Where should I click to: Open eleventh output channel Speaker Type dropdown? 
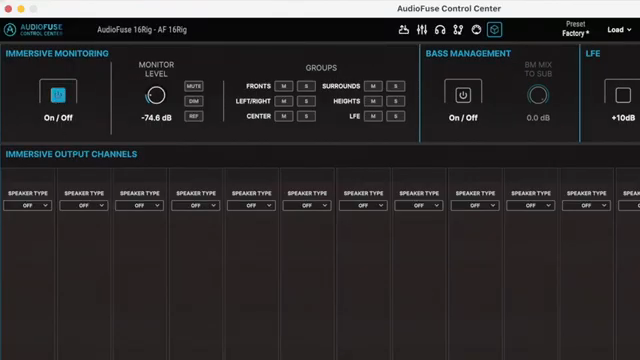coord(587,206)
